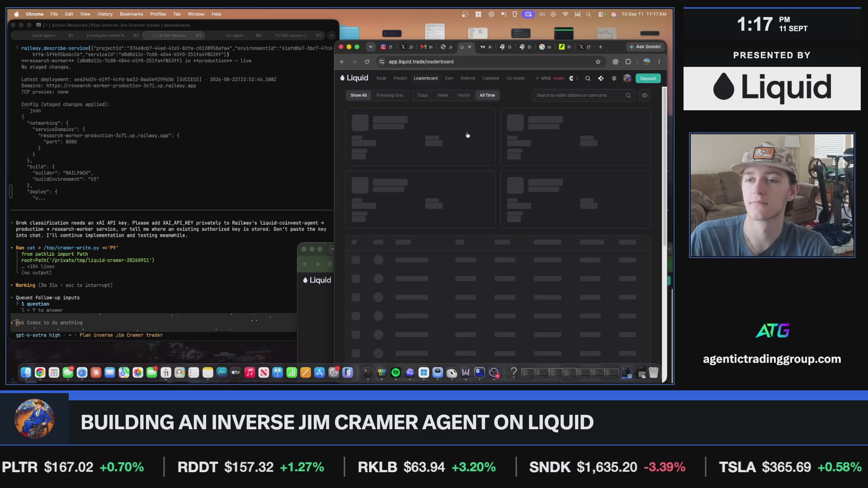This screenshot has height=488, width=868.
Task: Open Finder from the dock
Action: pos(26,372)
